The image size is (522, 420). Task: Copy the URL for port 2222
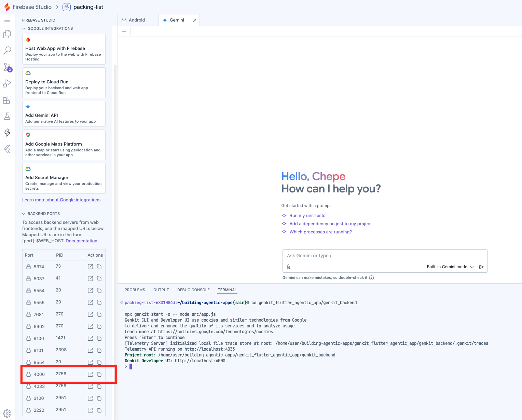pyautogui.click(x=99, y=410)
